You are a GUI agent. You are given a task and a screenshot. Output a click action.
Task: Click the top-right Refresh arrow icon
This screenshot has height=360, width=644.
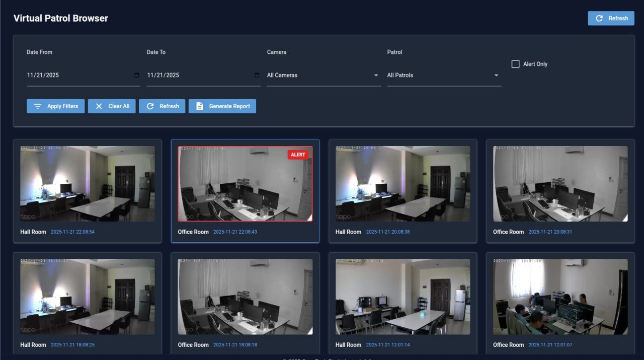pyautogui.click(x=599, y=18)
